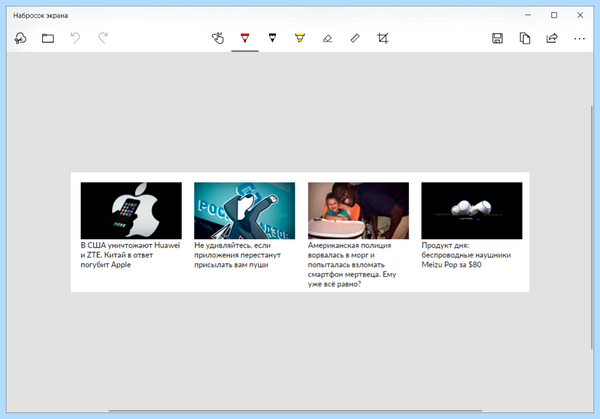Image resolution: width=600 pixels, height=419 pixels.
Task: Enable touch writing mode
Action: (x=218, y=38)
